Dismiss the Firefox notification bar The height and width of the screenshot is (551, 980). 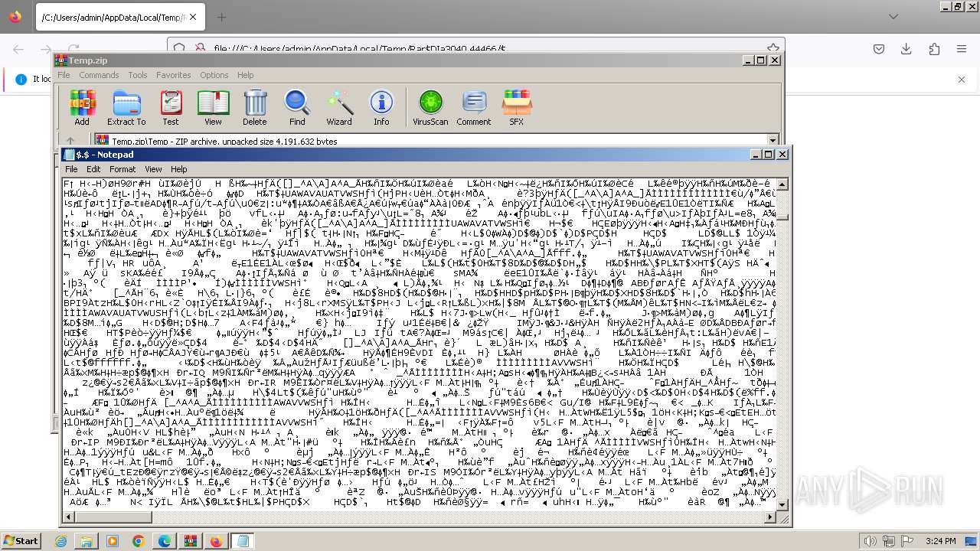coord(962,79)
